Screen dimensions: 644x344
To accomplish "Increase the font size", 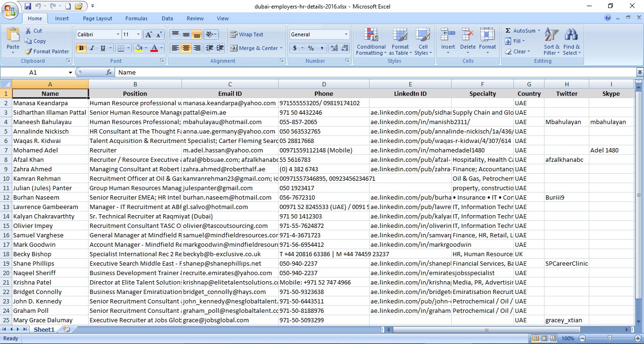I will pos(149,34).
